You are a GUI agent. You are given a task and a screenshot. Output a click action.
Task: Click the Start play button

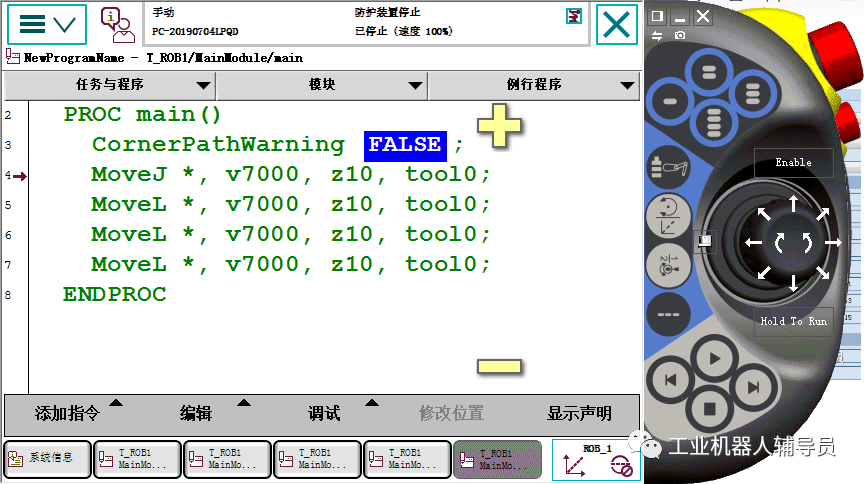pos(715,359)
